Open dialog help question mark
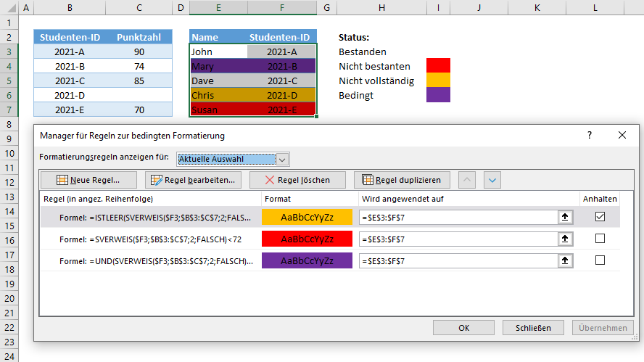 [590, 135]
